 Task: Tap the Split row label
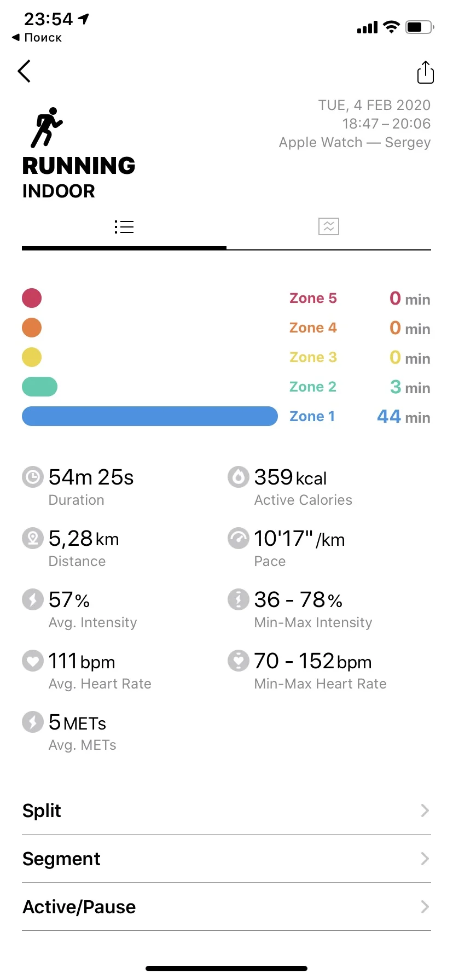click(x=42, y=810)
